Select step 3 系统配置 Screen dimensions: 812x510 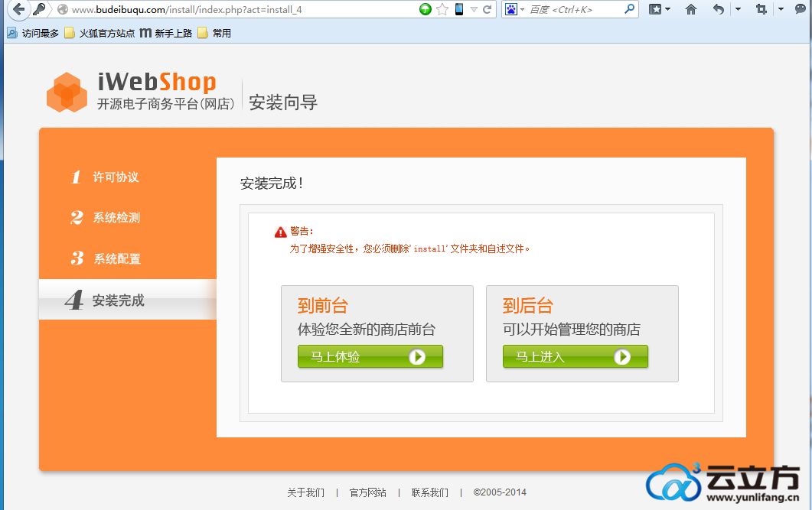(x=106, y=258)
